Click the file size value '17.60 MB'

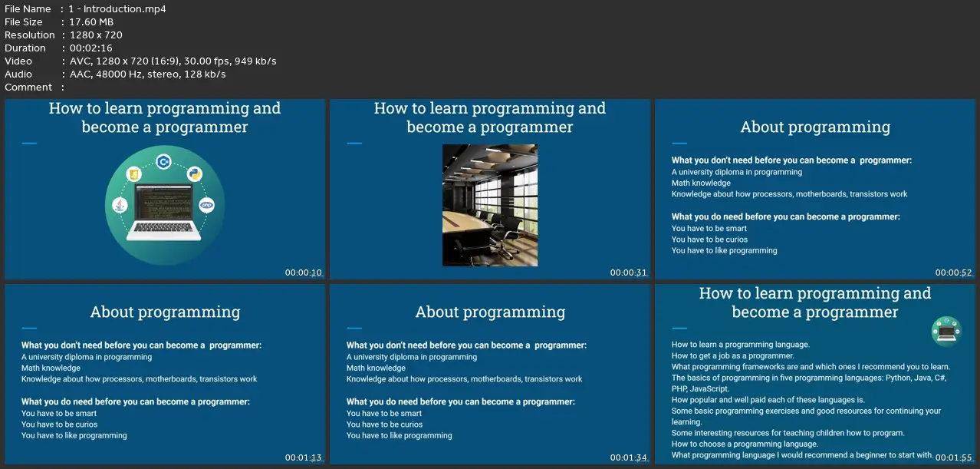click(x=91, y=22)
